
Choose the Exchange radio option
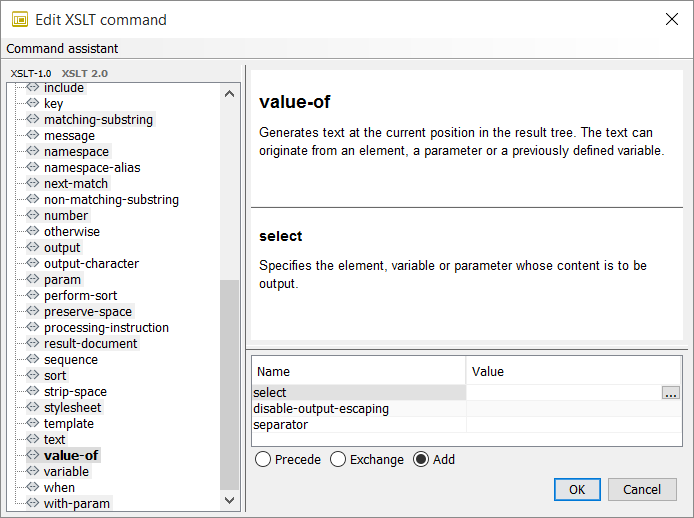point(338,460)
